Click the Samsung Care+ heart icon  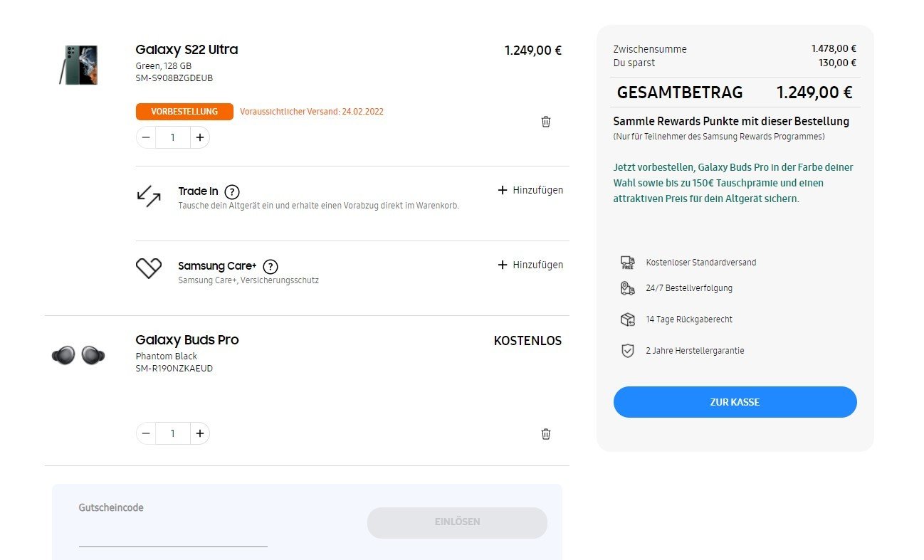coord(149,268)
